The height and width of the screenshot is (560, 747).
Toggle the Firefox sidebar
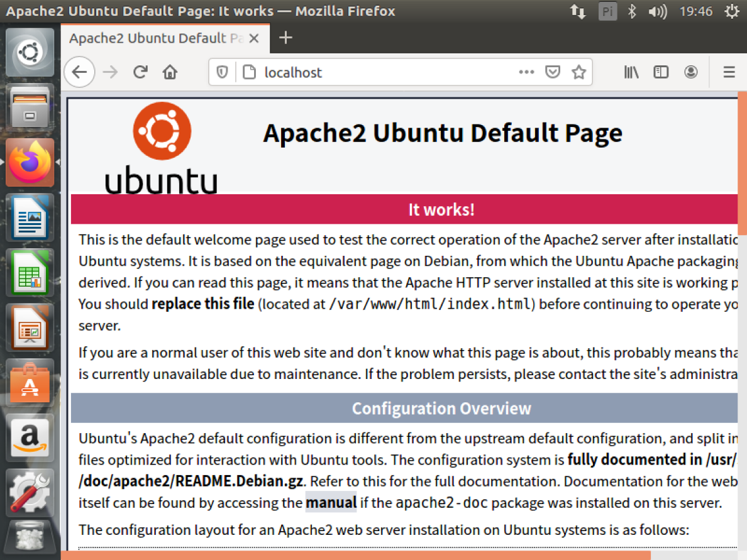point(661,72)
